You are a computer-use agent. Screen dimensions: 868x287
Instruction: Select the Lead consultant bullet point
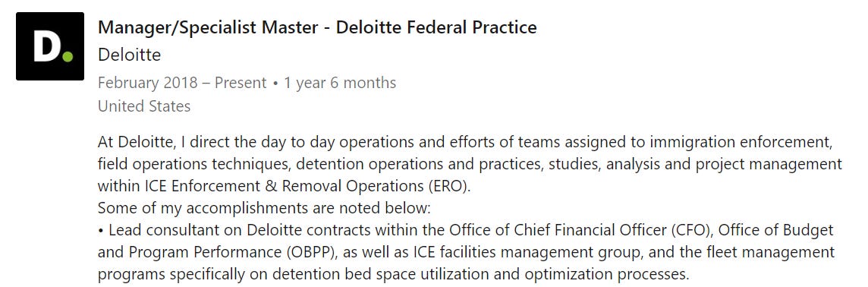[x=465, y=252]
